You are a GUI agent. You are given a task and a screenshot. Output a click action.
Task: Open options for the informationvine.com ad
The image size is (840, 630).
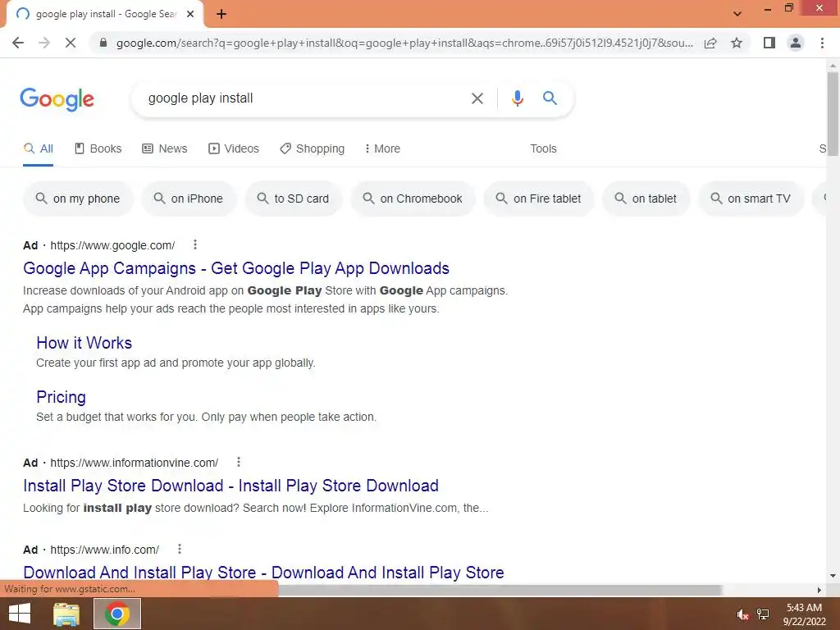tap(239, 462)
